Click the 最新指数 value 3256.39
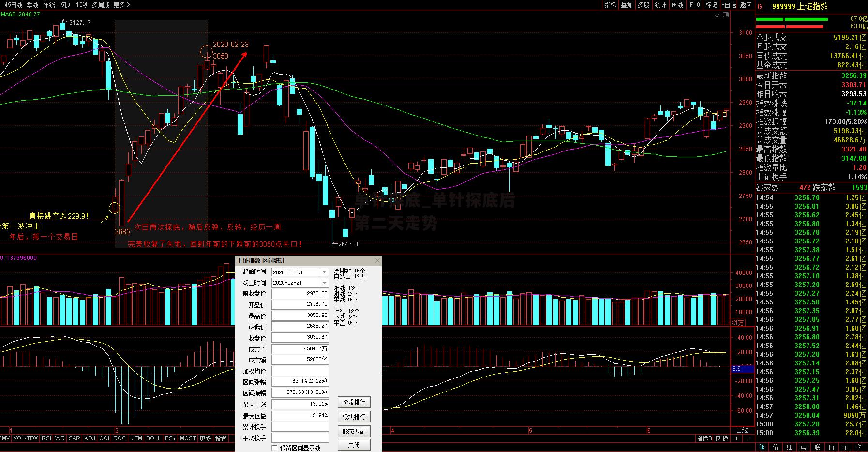The width and height of the screenshot is (868, 452). [854, 76]
